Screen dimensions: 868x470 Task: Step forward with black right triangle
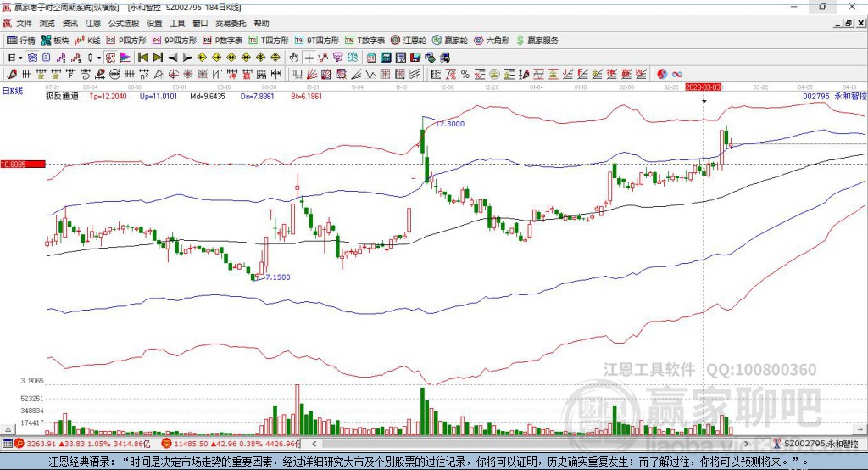coord(187,58)
